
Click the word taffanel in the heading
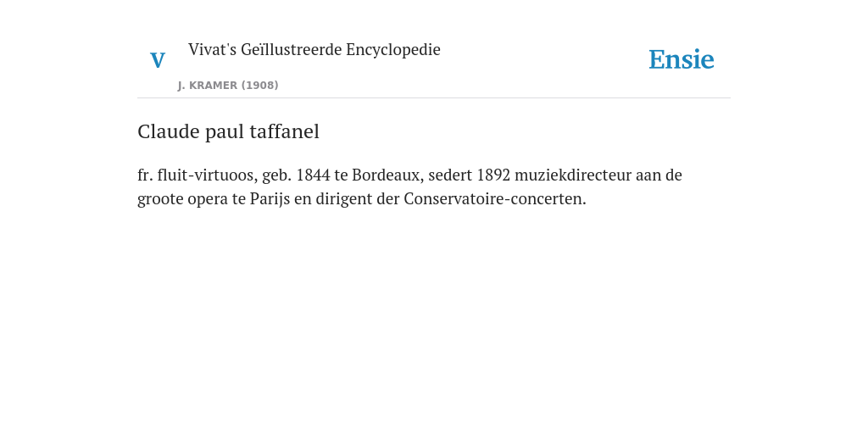coord(285,131)
